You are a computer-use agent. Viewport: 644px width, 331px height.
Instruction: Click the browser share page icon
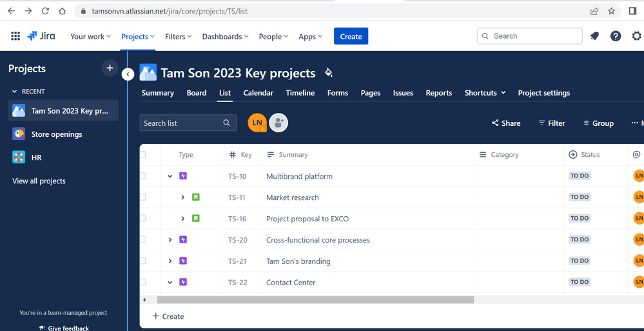pos(594,11)
